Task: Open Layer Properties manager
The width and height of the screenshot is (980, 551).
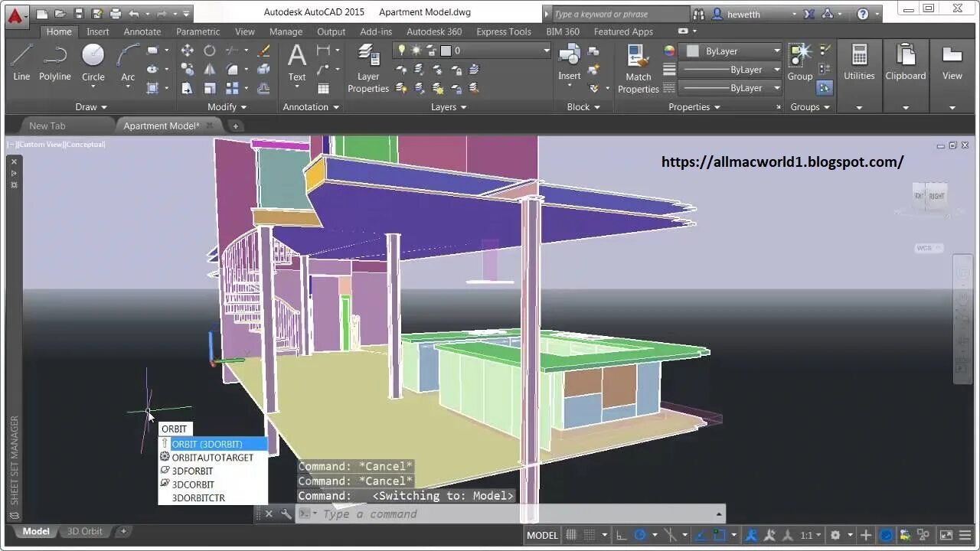Action: pyautogui.click(x=368, y=67)
